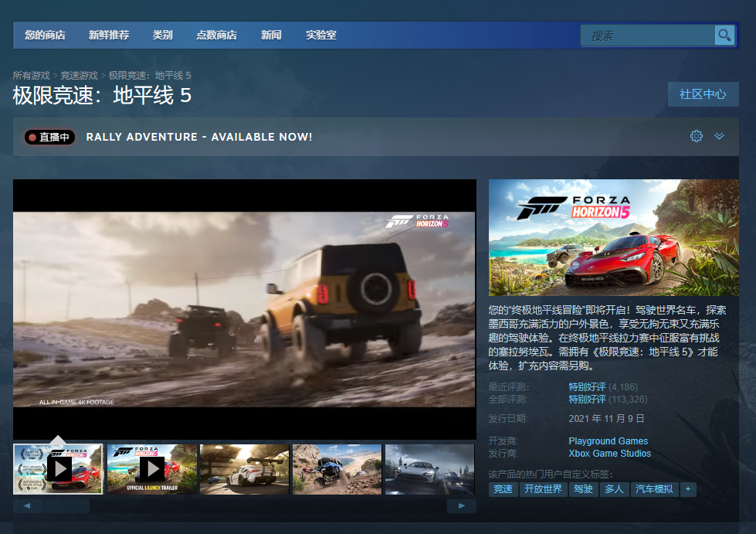Click 所有游戏 breadcrumb link
Image resolution: width=756 pixels, height=534 pixels.
32,76
